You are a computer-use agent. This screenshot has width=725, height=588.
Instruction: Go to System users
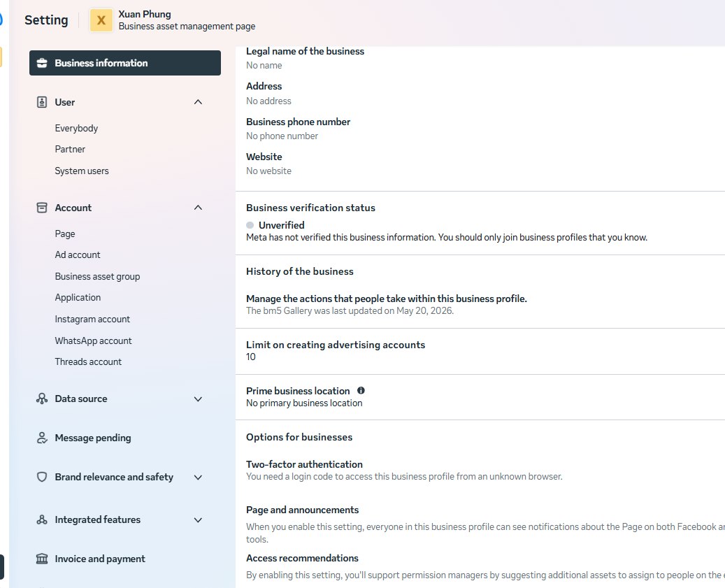(82, 171)
